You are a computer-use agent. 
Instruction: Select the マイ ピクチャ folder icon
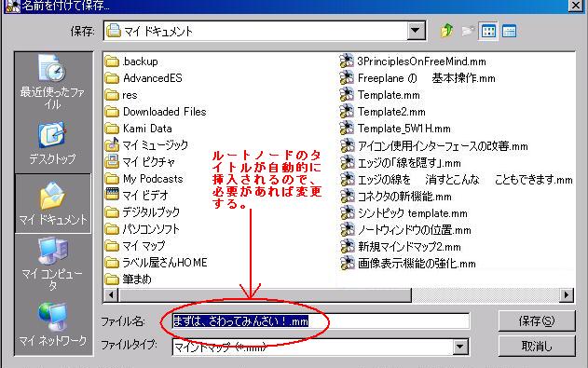pyautogui.click(x=112, y=162)
